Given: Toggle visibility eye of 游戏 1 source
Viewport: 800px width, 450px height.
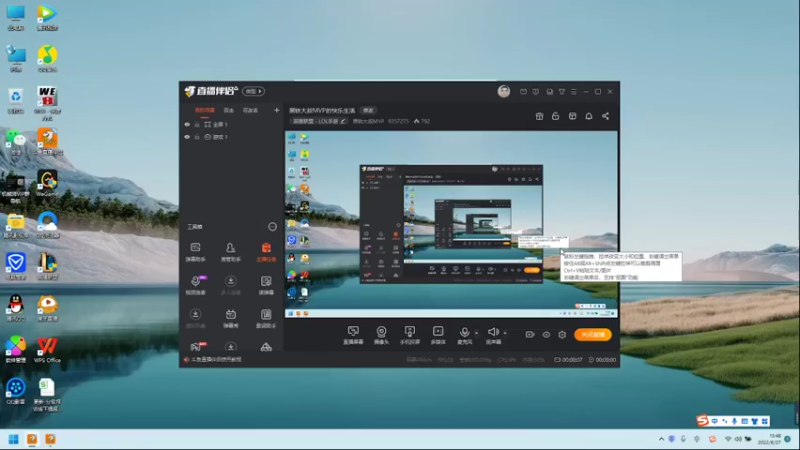Looking at the screenshot, I should pos(187,137).
